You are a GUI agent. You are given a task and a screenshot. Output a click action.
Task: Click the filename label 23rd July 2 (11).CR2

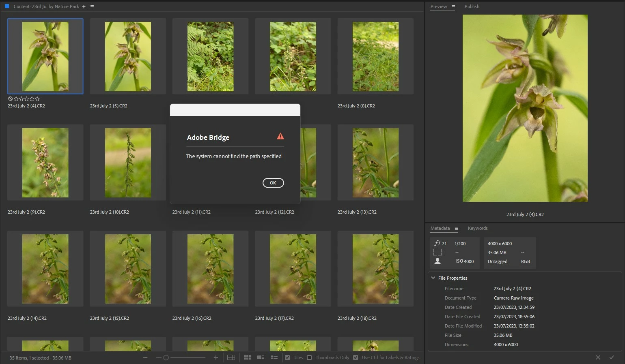click(x=192, y=212)
